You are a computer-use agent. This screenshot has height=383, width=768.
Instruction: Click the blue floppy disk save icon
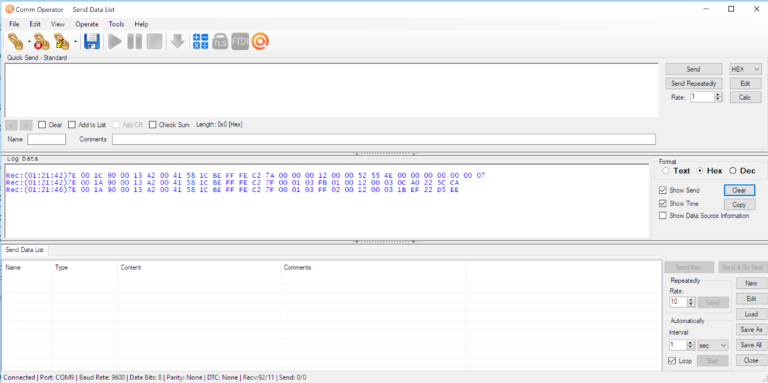[x=92, y=42]
